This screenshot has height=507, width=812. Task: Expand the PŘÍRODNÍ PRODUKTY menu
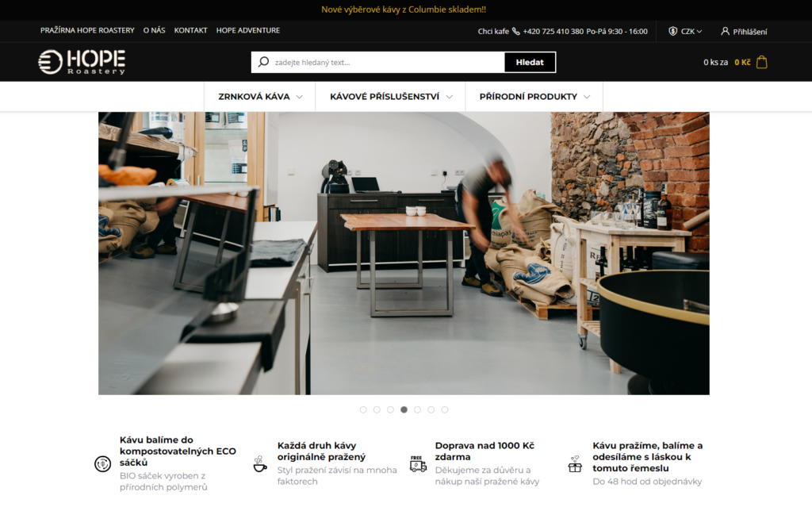[534, 97]
